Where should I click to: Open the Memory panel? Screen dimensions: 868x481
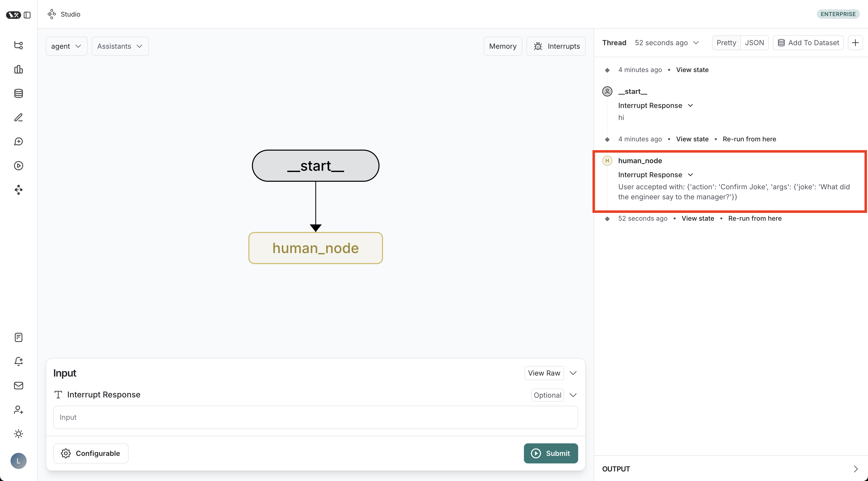pyautogui.click(x=502, y=46)
